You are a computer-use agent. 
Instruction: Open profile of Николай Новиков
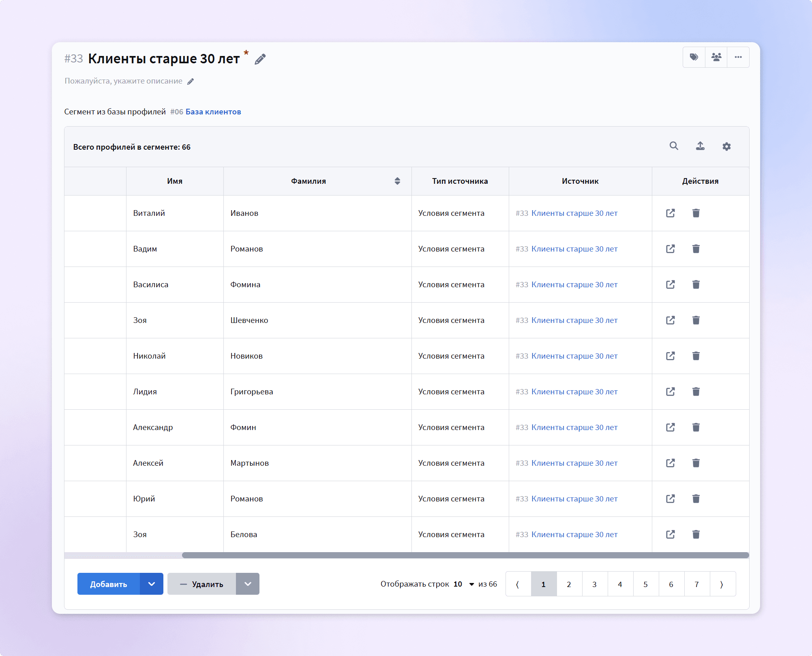tap(671, 356)
